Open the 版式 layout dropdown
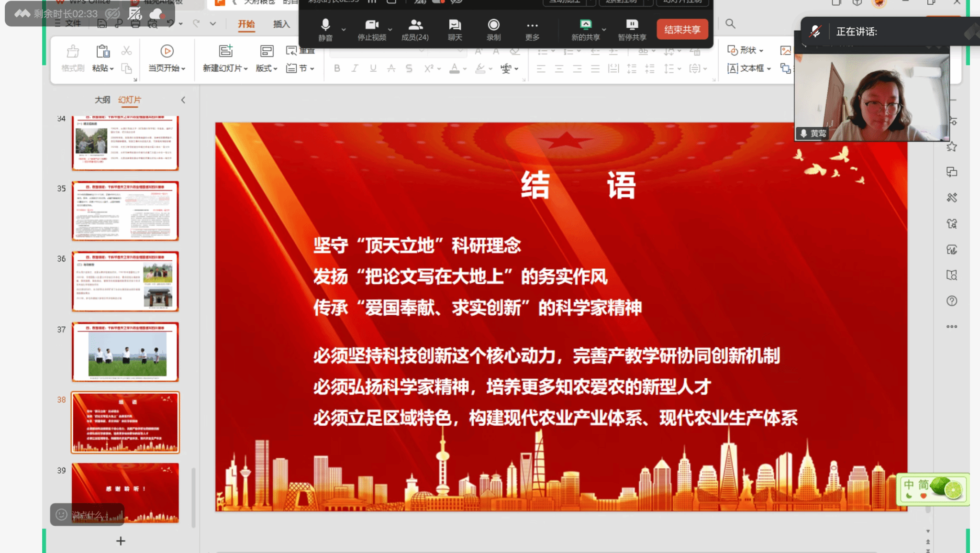The height and width of the screenshot is (553, 980). click(x=267, y=68)
